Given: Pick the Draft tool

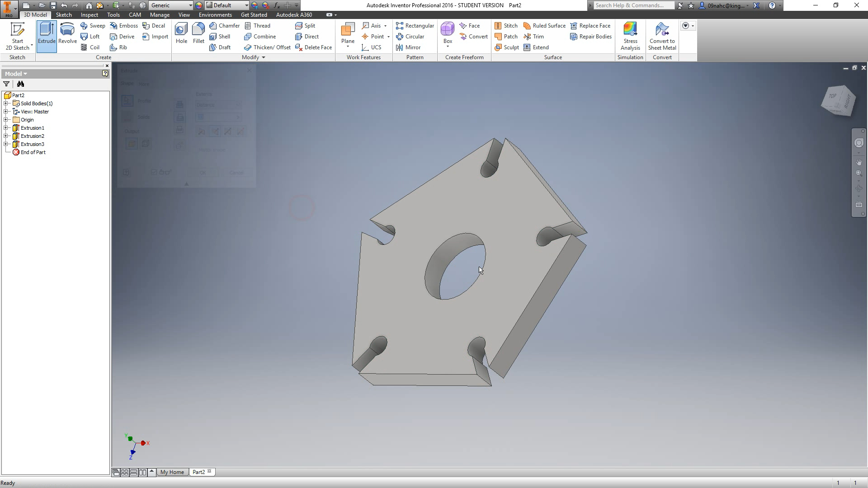Looking at the screenshot, I should click(220, 47).
